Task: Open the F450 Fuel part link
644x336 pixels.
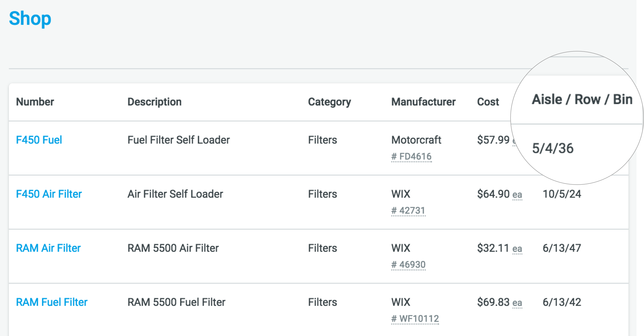Action: click(x=39, y=140)
